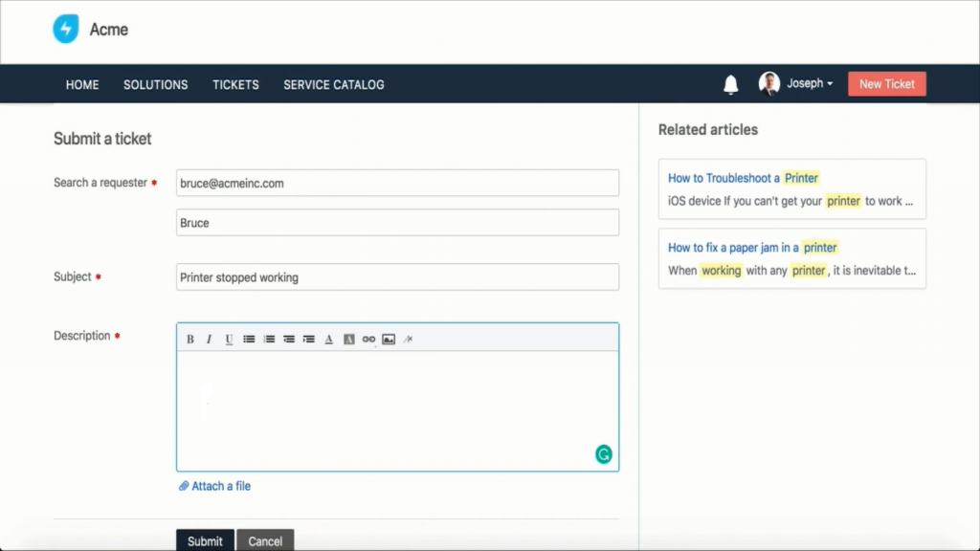Click the Acme logo icon
The image size is (980, 551).
click(x=65, y=29)
